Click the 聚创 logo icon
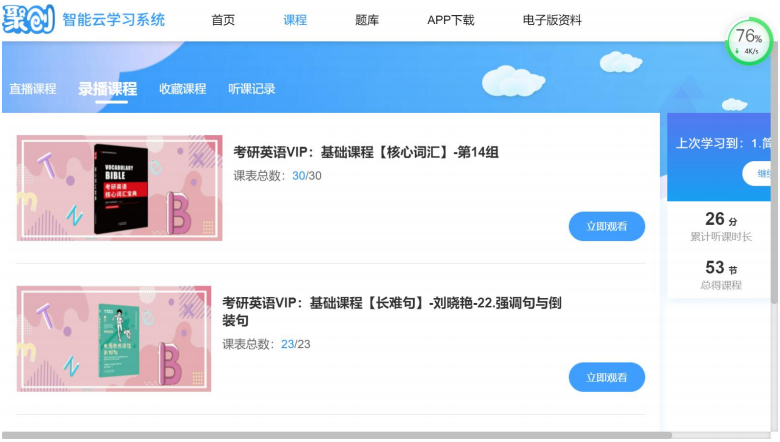 (x=28, y=19)
